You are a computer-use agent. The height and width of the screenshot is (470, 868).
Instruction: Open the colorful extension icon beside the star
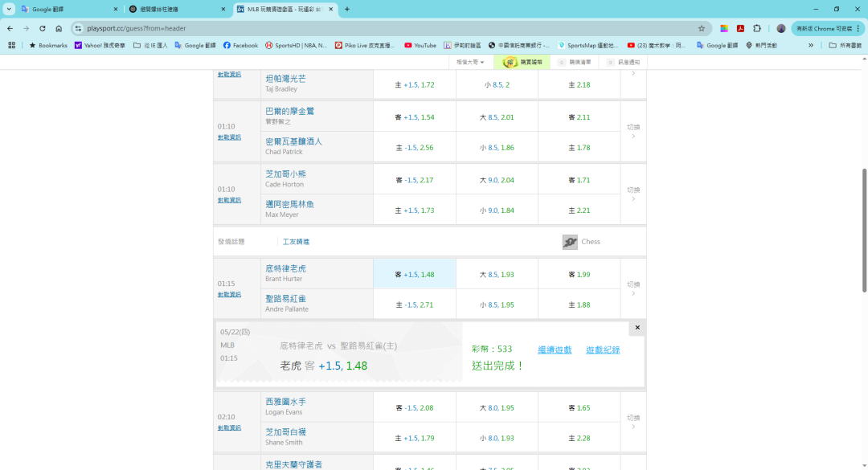[723, 28]
